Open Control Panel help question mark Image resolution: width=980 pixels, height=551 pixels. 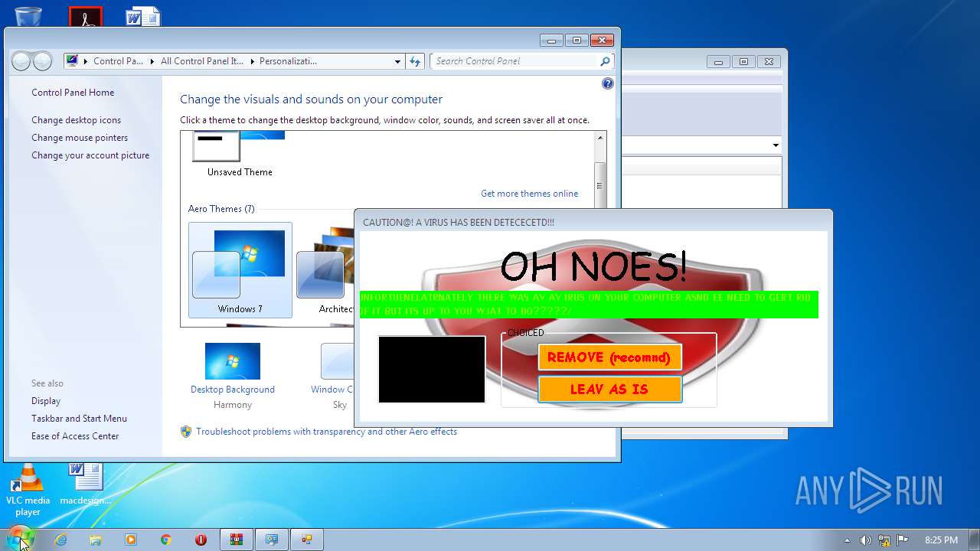pos(608,83)
